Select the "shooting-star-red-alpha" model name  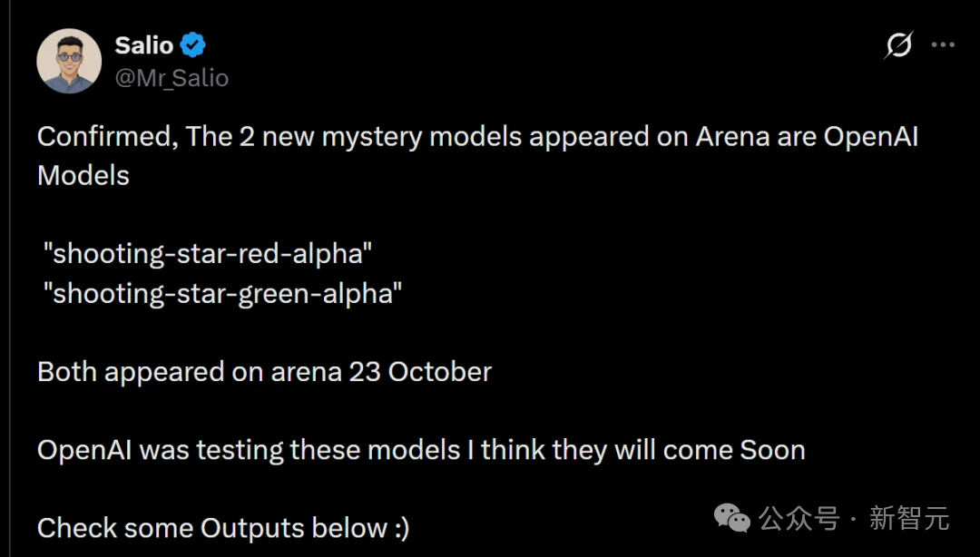coord(208,254)
